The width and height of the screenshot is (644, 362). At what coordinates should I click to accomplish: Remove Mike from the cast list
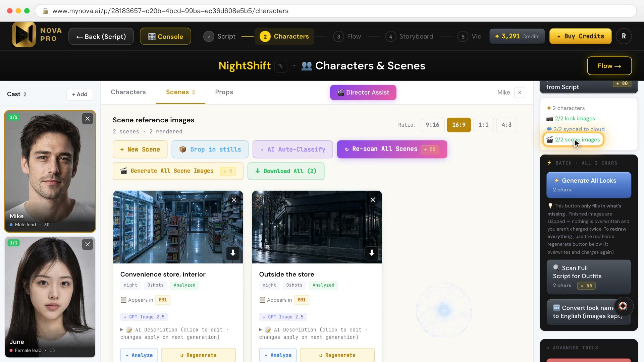(88, 119)
